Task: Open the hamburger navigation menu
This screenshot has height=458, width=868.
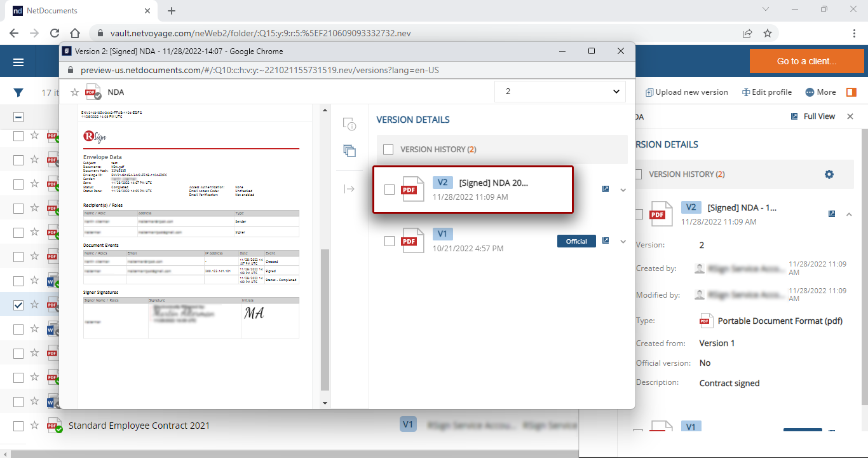Action: [18, 62]
